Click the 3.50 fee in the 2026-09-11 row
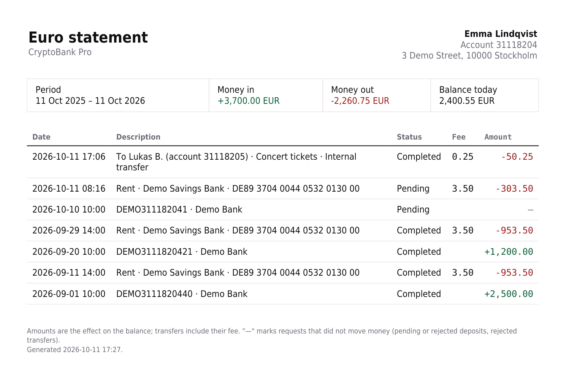566x392 pixels. pyautogui.click(x=463, y=273)
